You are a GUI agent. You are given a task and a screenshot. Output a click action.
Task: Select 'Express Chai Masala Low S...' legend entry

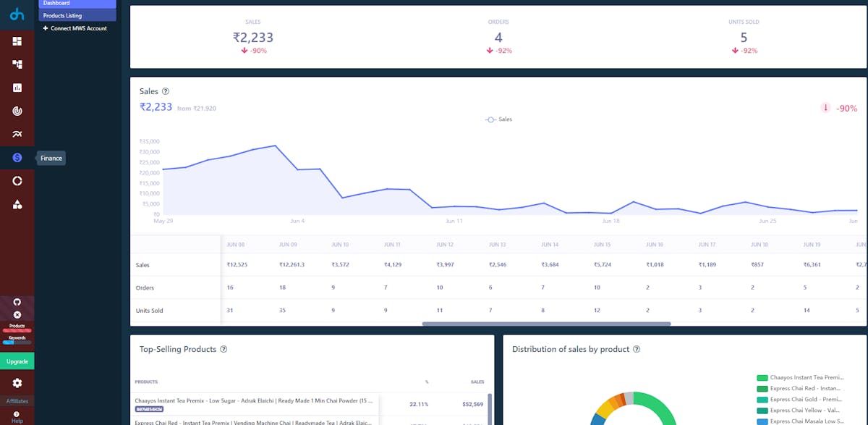tap(800, 421)
